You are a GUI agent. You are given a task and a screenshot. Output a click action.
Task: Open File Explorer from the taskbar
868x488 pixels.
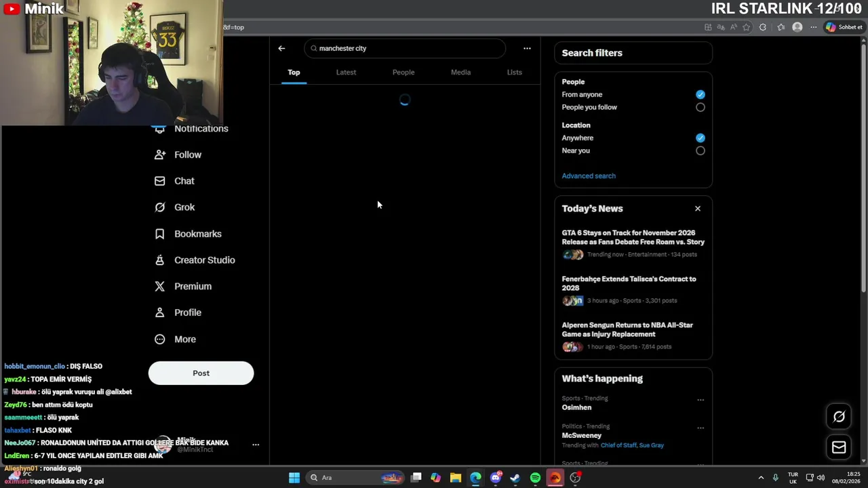point(456,478)
